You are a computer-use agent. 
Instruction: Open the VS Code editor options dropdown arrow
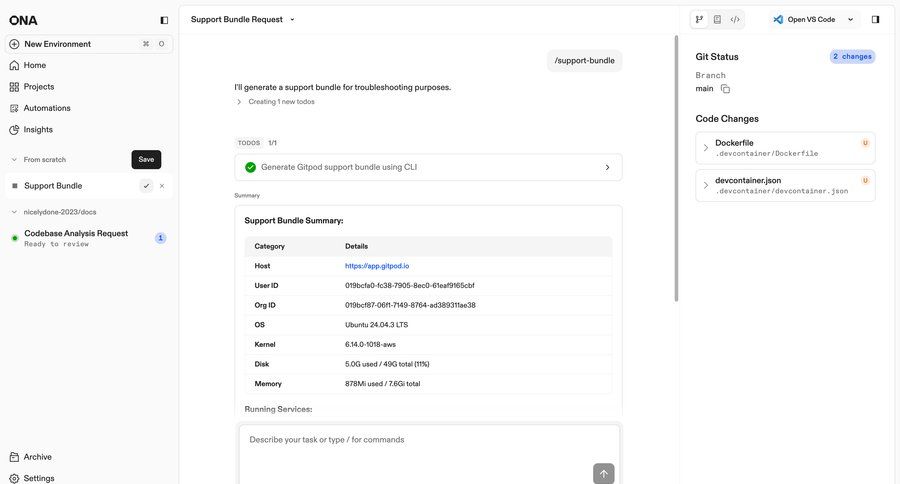click(851, 20)
